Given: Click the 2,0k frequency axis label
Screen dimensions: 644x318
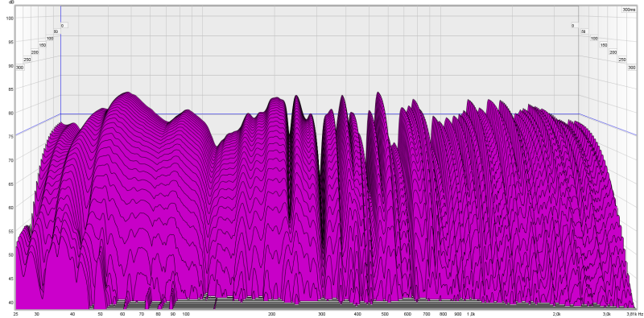Looking at the screenshot, I should (x=556, y=314).
